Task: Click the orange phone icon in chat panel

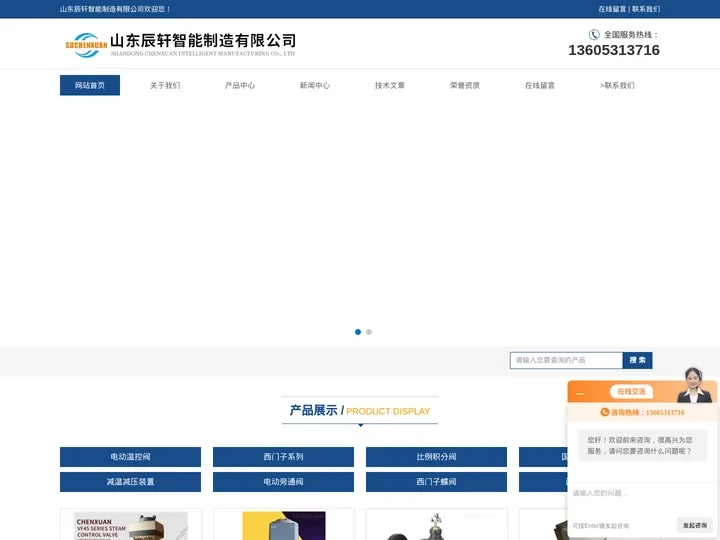Action: pos(605,412)
